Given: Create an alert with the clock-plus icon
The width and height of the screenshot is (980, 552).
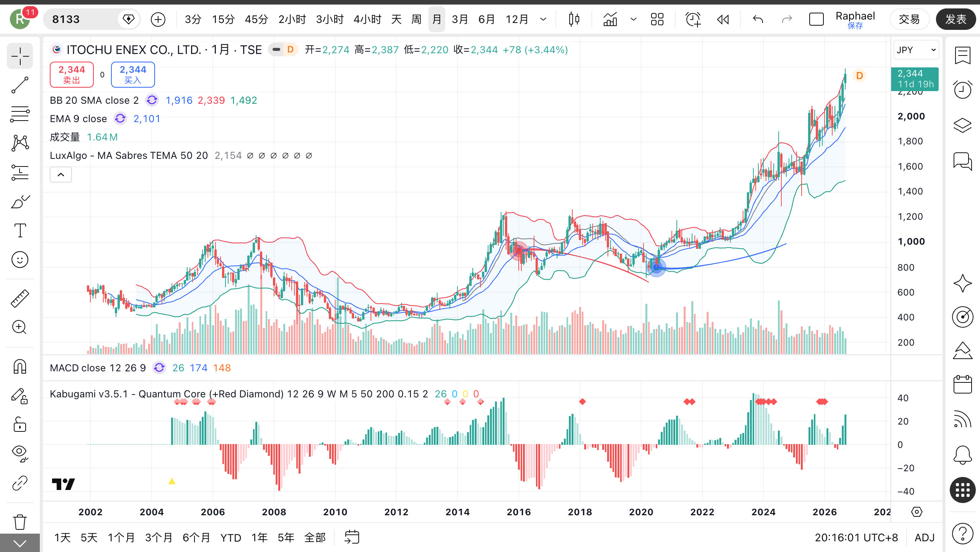Looking at the screenshot, I should coord(693,19).
